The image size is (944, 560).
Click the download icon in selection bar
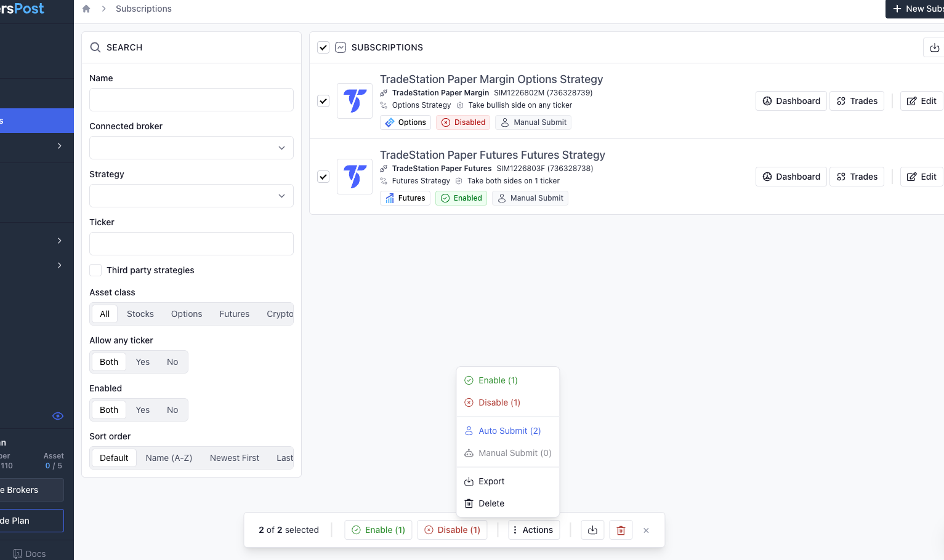pos(592,530)
